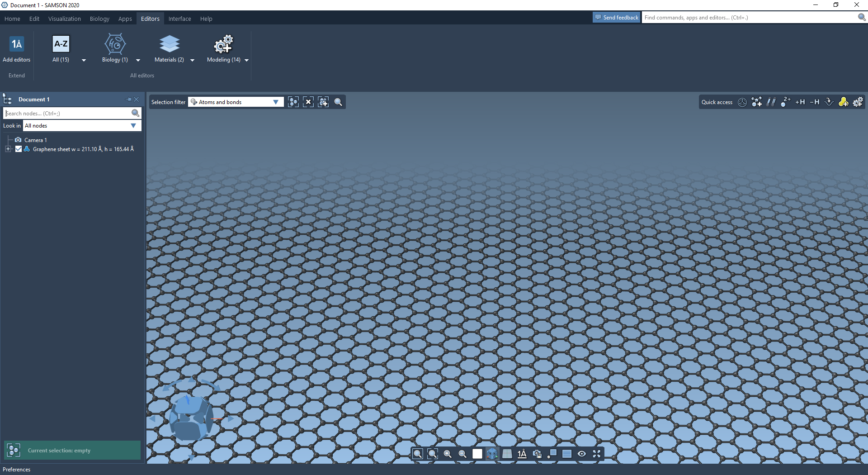Toggle the eye visibility icon in viewport toolbar
Viewport: 868px width, 475px height.
coord(582,454)
